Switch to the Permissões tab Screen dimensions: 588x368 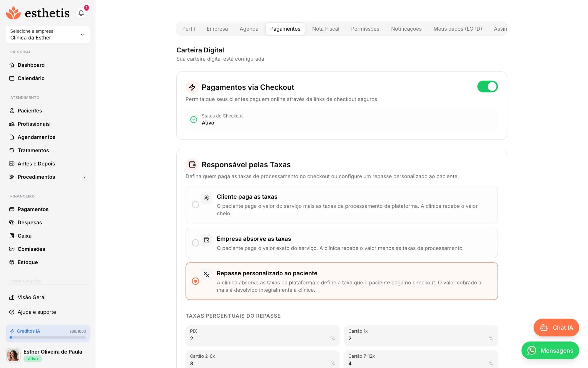pyautogui.click(x=365, y=29)
